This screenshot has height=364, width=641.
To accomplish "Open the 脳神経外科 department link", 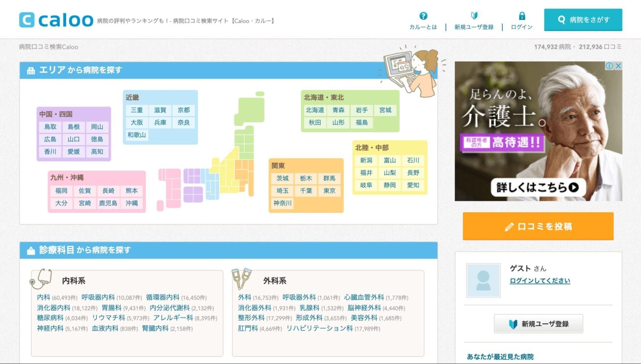I will point(364,308).
